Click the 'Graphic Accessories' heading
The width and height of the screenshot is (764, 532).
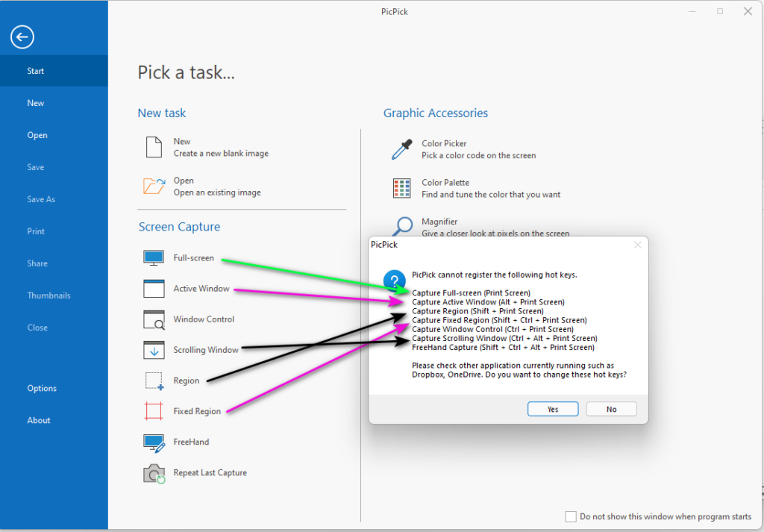[x=436, y=113]
